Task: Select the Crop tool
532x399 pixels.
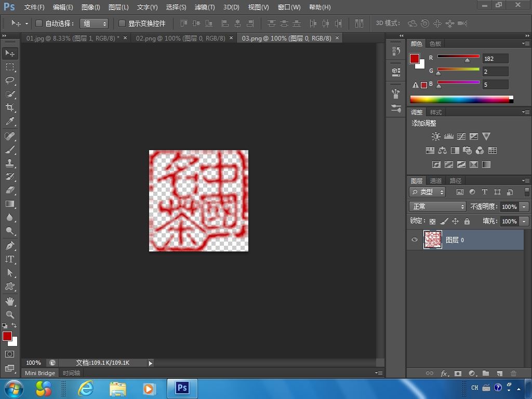Action: [x=10, y=108]
